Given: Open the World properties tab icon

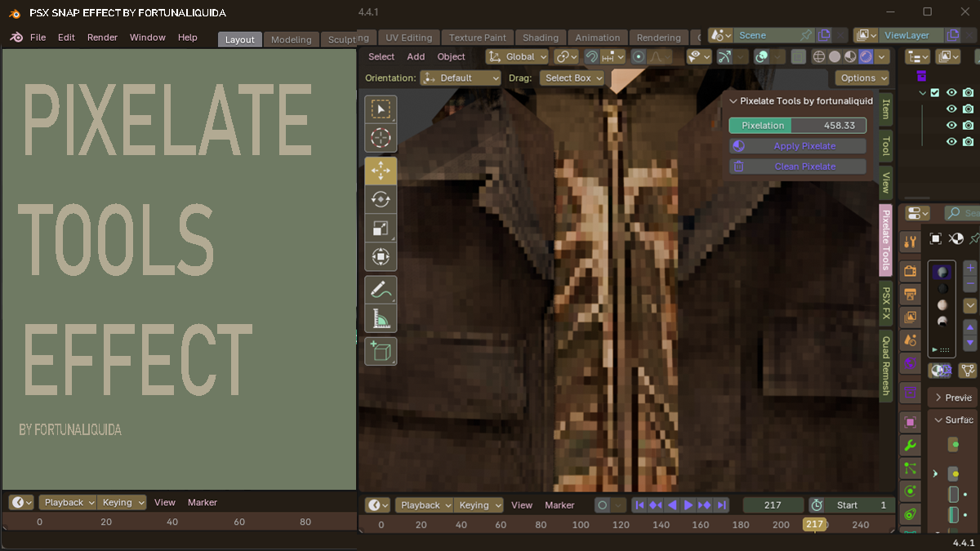Looking at the screenshot, I should click(x=910, y=362).
